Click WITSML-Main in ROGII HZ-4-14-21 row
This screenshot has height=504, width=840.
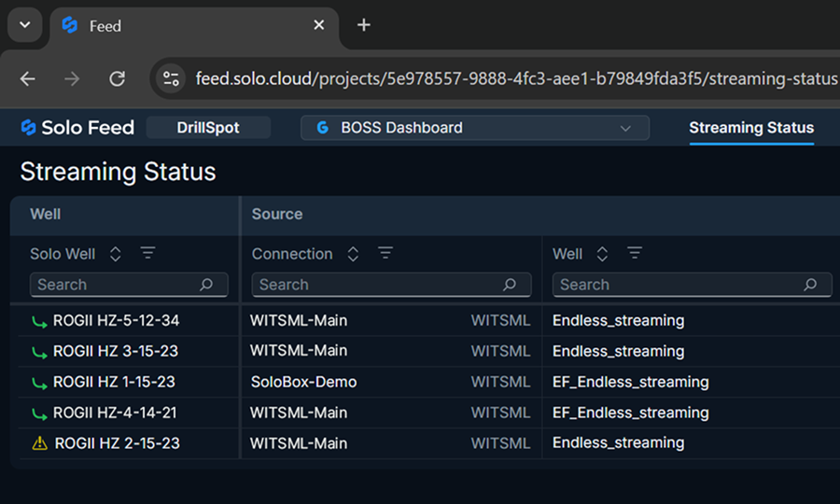pyautogui.click(x=299, y=413)
